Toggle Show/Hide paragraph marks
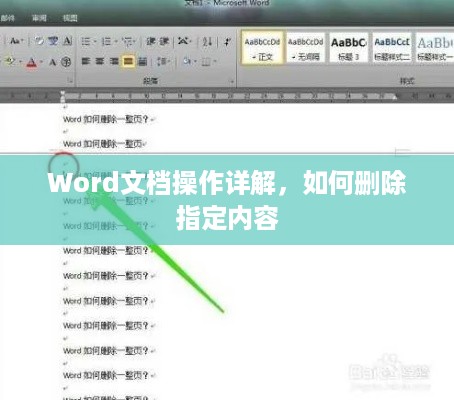 point(227,42)
